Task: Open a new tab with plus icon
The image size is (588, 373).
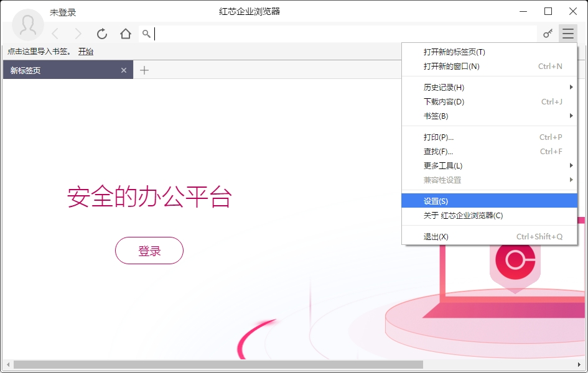Action: tap(144, 70)
